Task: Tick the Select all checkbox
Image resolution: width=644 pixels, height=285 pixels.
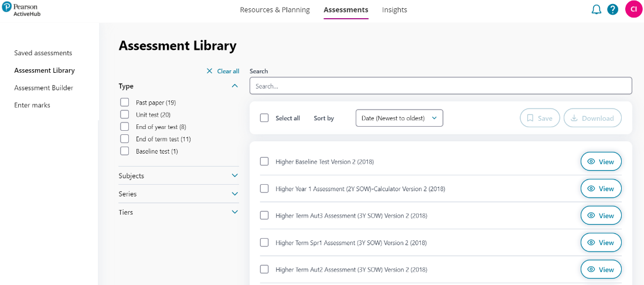Action: (x=264, y=118)
